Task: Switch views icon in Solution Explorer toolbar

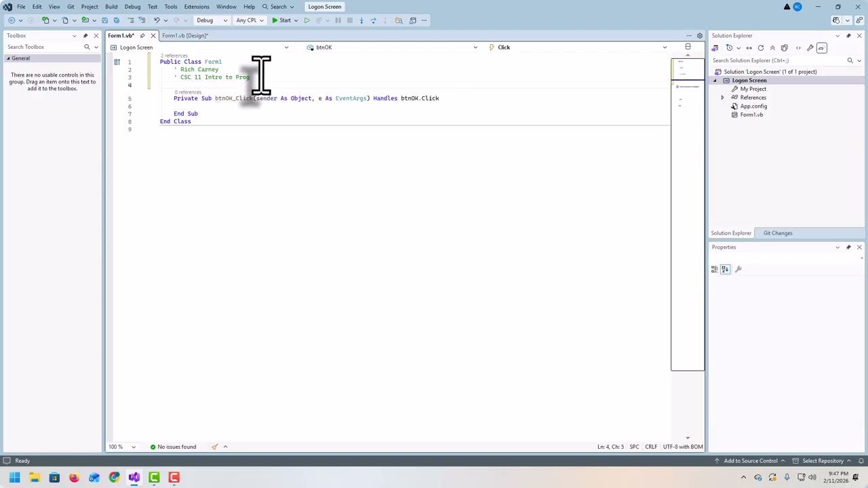Action: (715, 48)
